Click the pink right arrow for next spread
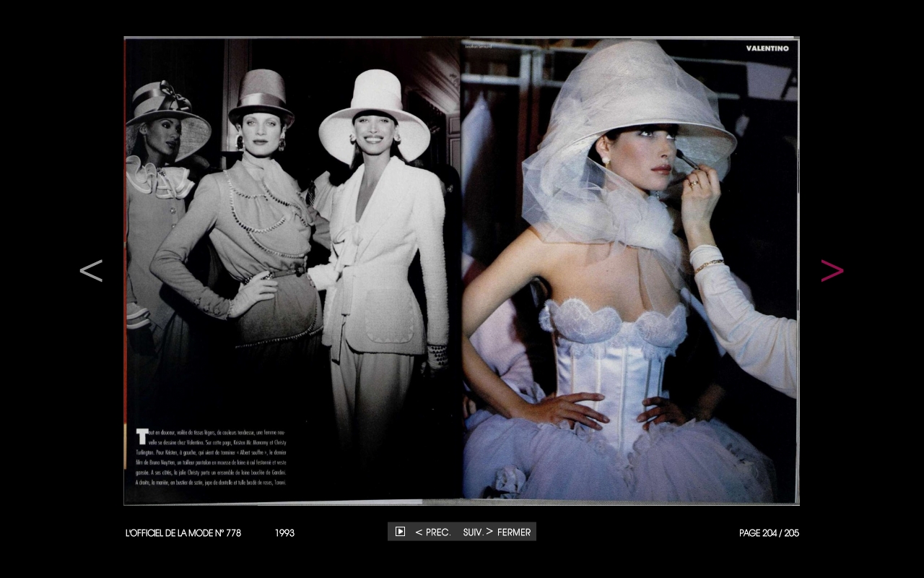The width and height of the screenshot is (924, 578). 832,270
